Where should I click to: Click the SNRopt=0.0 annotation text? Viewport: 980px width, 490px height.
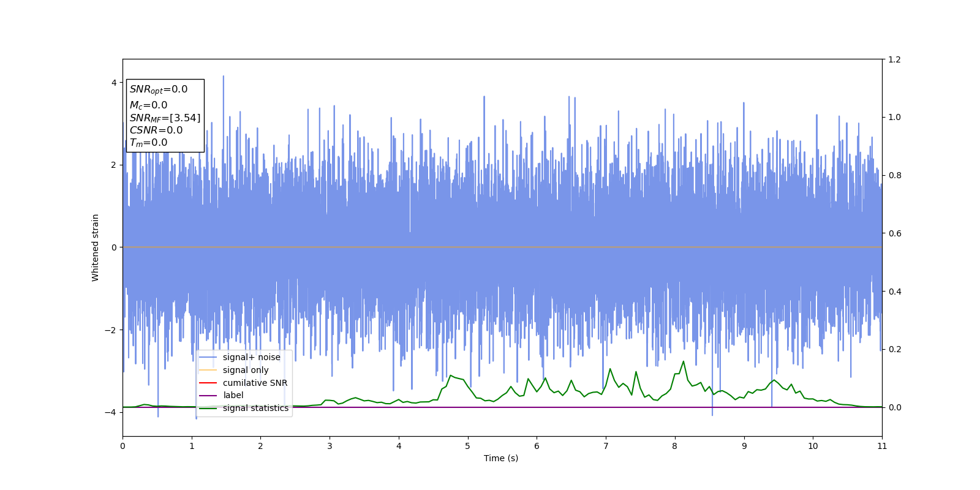coord(159,89)
